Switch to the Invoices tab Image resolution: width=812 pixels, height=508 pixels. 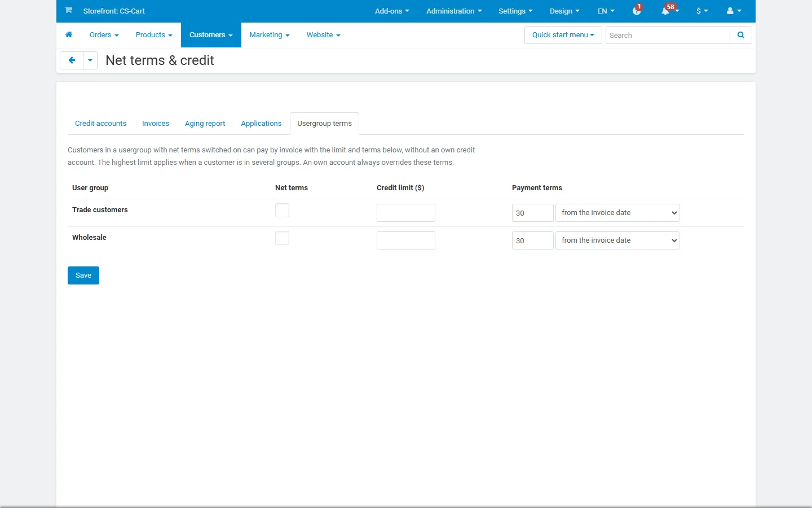156,124
